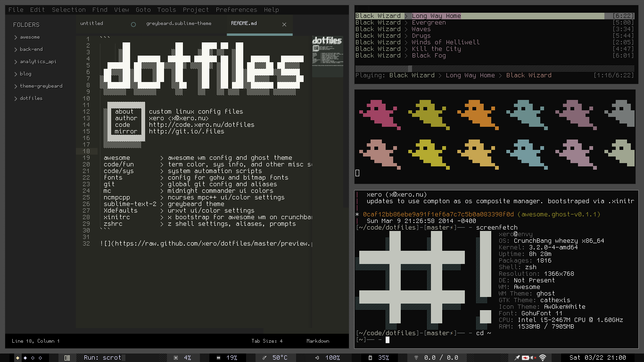The image size is (644, 362).
Task: Click the battery icon beside 35%
Action: point(370,358)
